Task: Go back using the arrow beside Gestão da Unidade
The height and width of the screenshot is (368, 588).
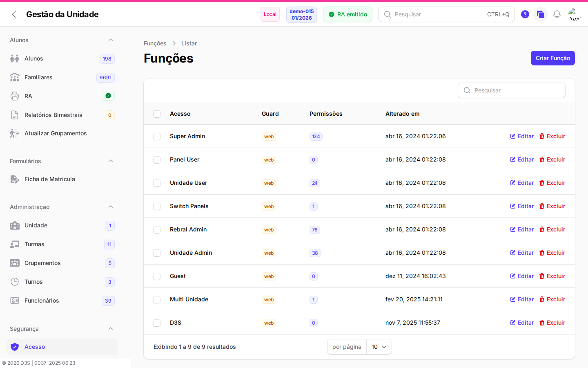Action: click(x=14, y=14)
